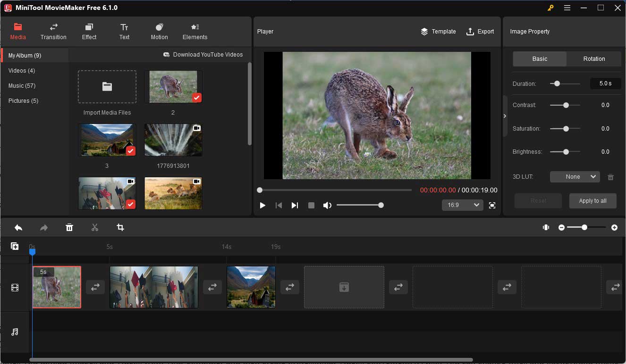Open the Elements panel
This screenshot has height=364, width=626.
195,31
